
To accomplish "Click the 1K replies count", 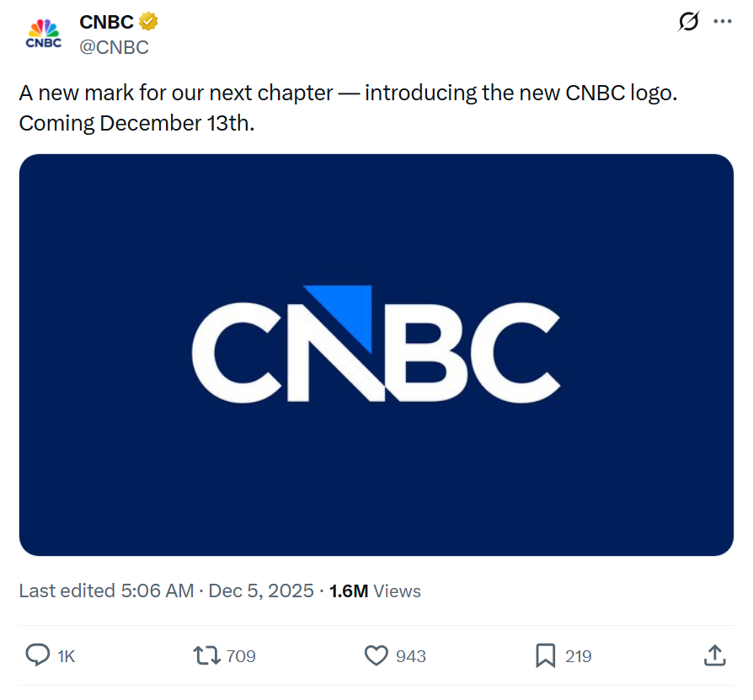I will tap(67, 656).
